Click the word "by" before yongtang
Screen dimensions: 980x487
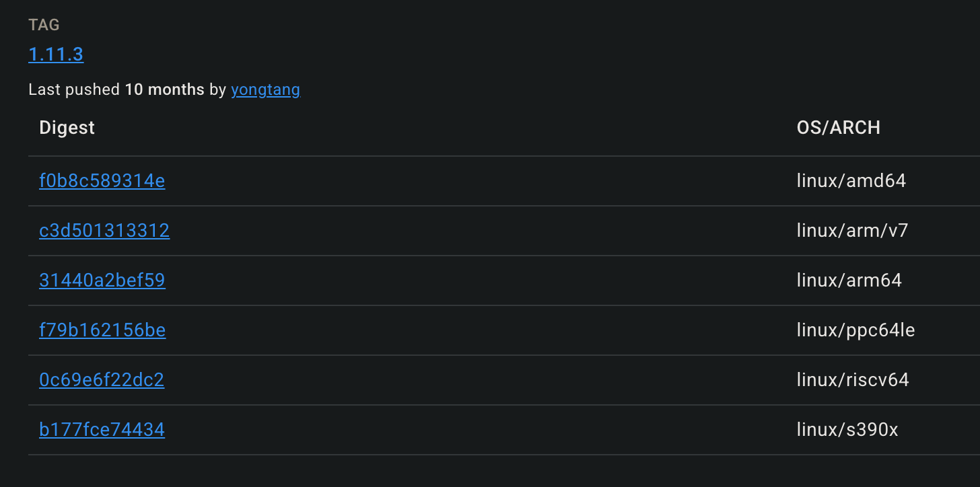click(217, 89)
